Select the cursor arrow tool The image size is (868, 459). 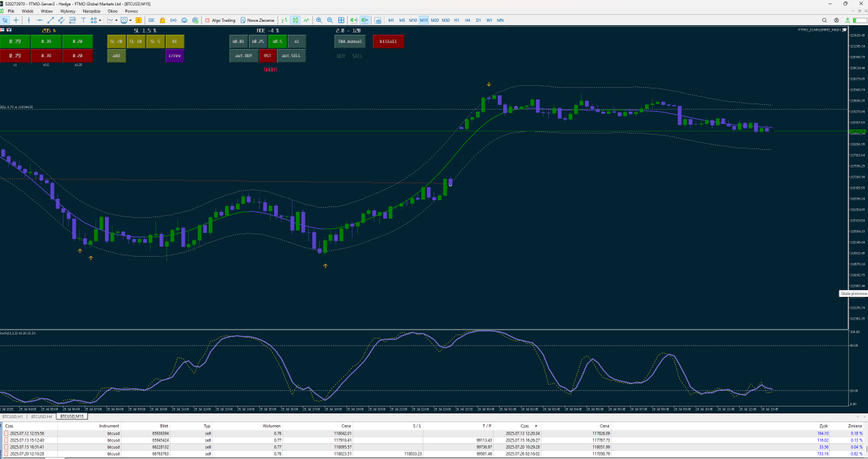pyautogui.click(x=5, y=20)
